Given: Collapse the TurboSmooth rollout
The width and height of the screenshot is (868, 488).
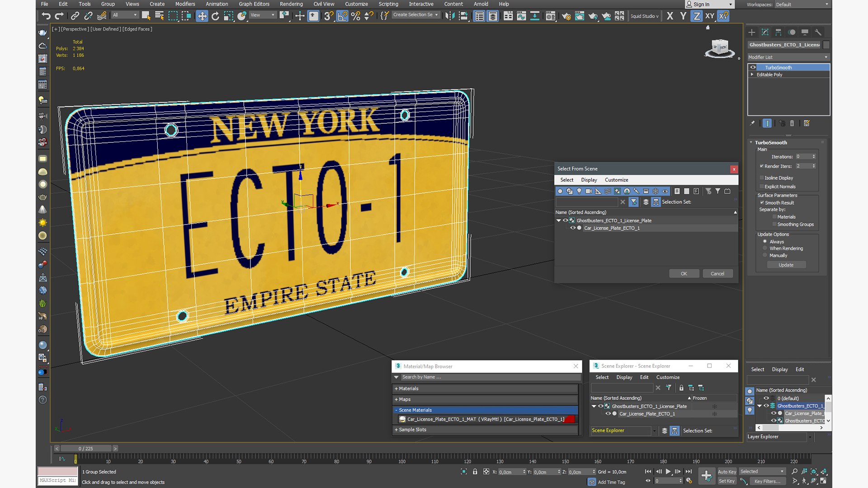Looking at the screenshot, I should [x=751, y=142].
